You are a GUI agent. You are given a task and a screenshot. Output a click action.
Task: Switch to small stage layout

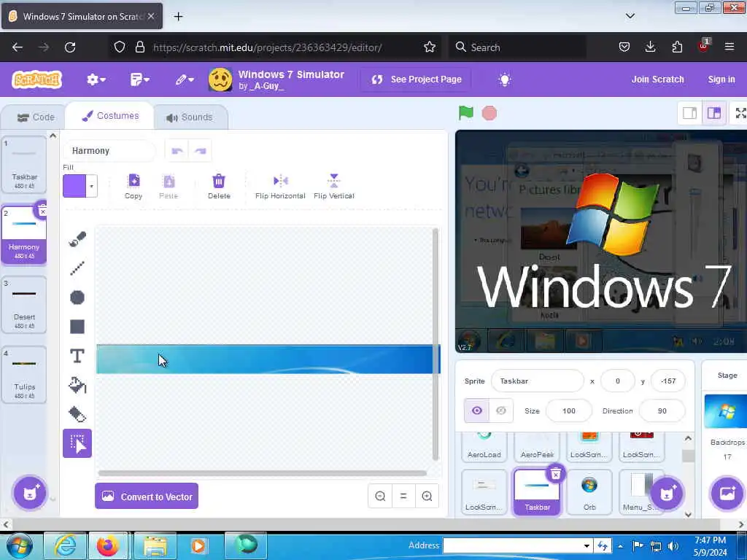[x=689, y=113]
